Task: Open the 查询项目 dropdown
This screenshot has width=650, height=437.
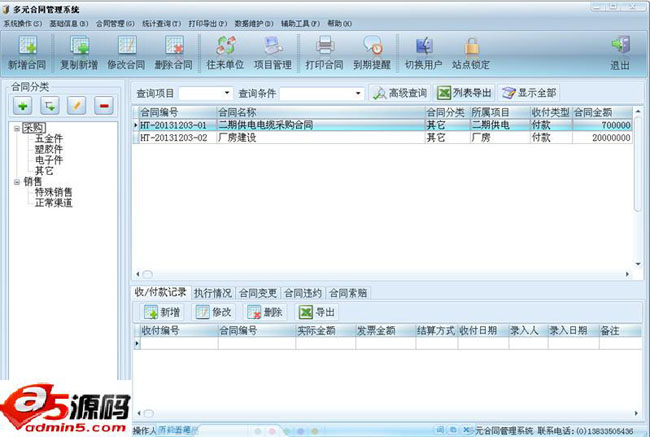Action: (227, 93)
